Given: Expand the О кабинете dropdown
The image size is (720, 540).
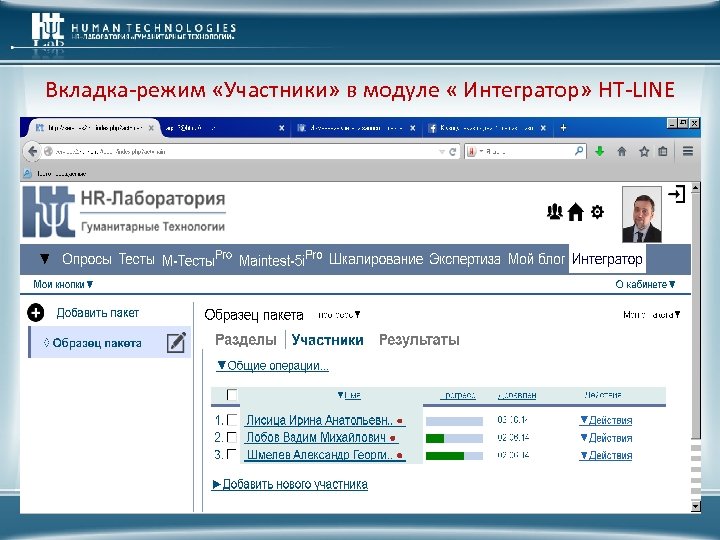Looking at the screenshot, I should [x=645, y=284].
